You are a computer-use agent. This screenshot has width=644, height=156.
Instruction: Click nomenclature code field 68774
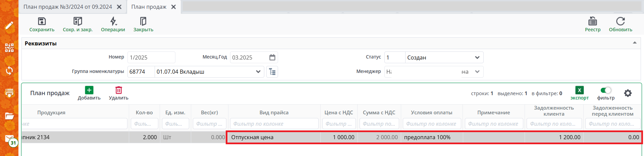141,72
